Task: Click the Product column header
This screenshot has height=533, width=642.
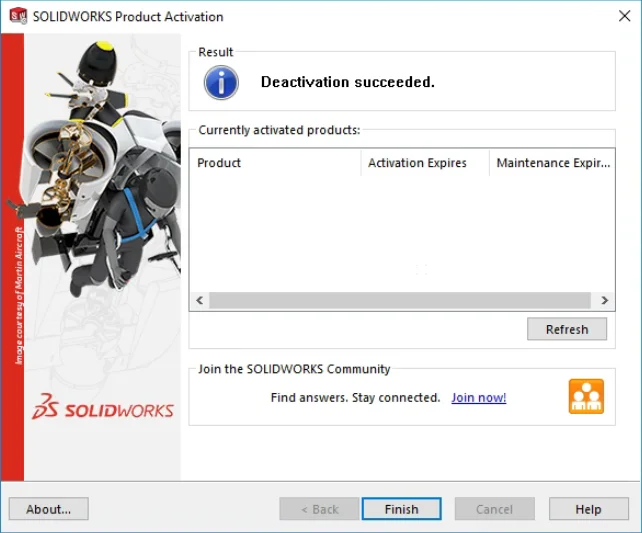Action: [x=274, y=163]
